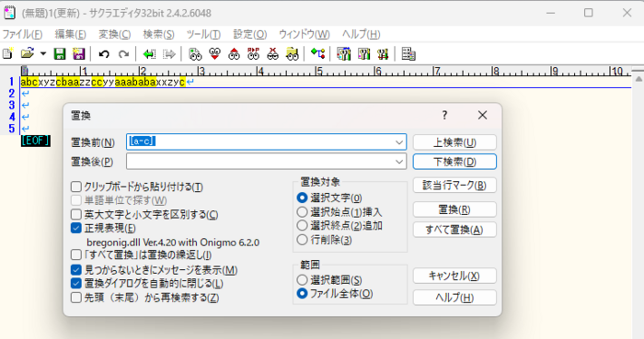Select the 選択始点(1)挿入 radio button
The height and width of the screenshot is (339, 644).
(x=302, y=212)
